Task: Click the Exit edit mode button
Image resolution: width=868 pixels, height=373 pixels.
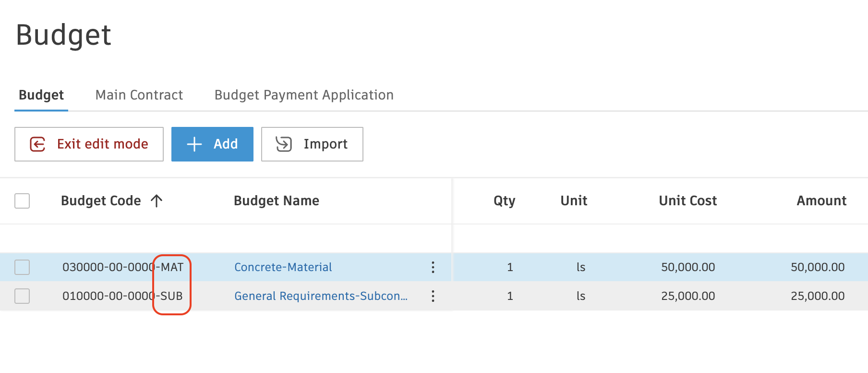Action: [89, 144]
